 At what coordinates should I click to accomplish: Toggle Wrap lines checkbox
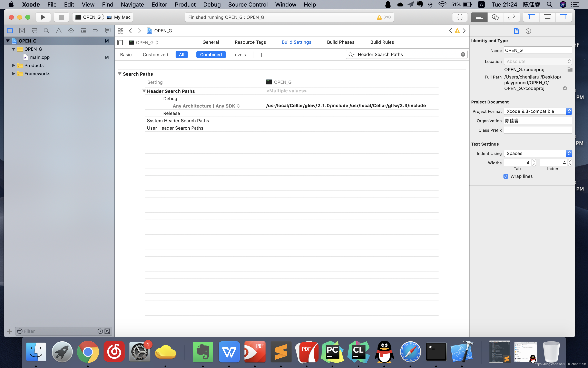click(x=506, y=176)
